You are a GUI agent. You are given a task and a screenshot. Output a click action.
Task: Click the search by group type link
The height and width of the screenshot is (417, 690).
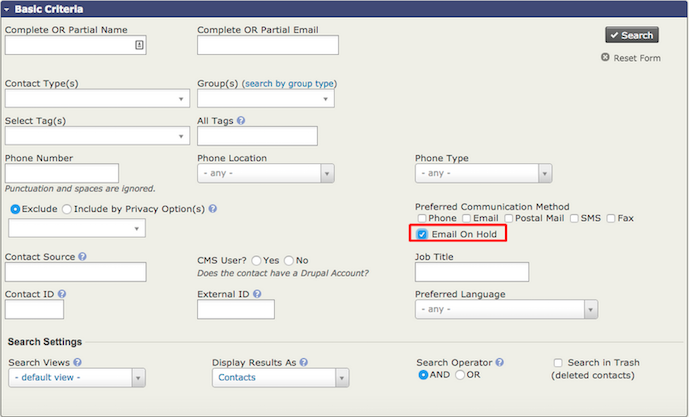290,84
